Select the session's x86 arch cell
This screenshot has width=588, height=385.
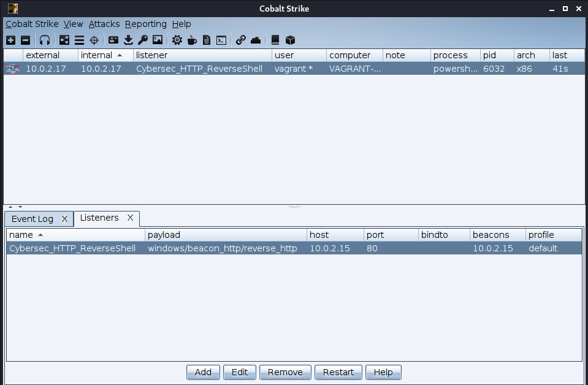[532, 69]
